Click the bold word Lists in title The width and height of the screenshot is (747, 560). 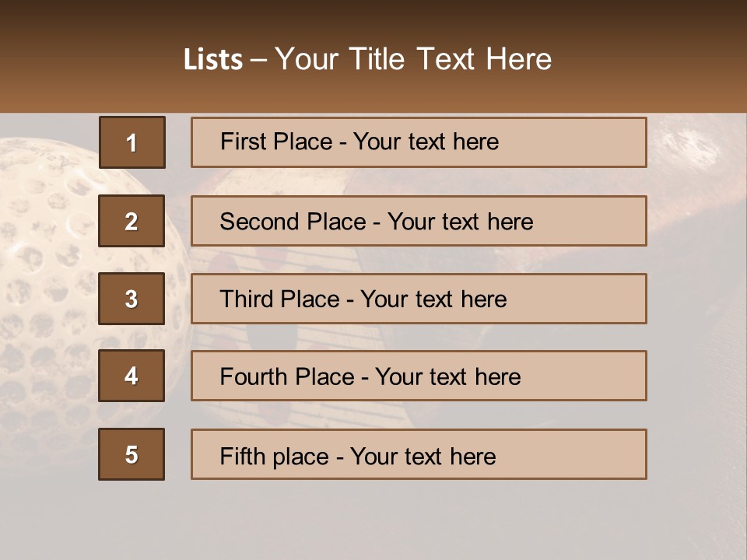coord(213,60)
